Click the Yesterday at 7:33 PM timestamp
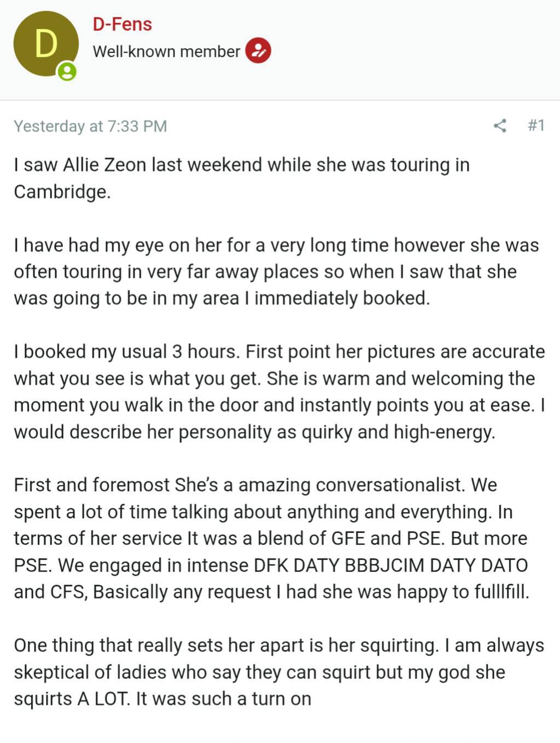This screenshot has height=743, width=560. tap(90, 126)
